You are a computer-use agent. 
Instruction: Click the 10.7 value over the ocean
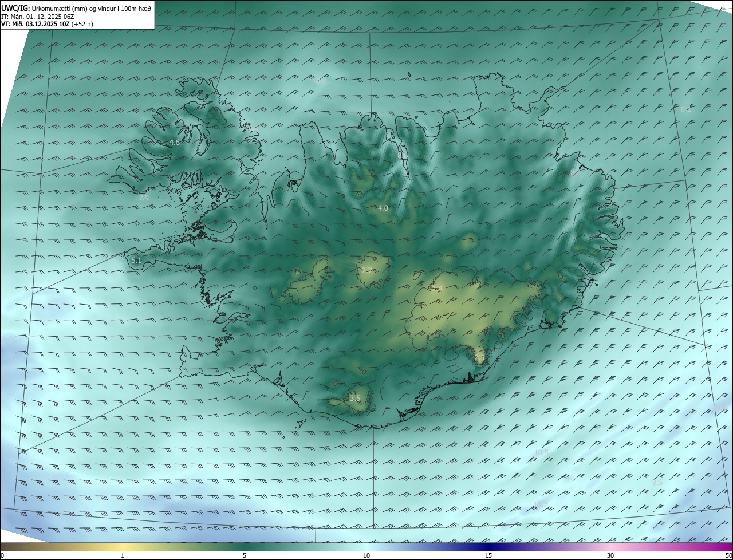pyautogui.click(x=540, y=504)
